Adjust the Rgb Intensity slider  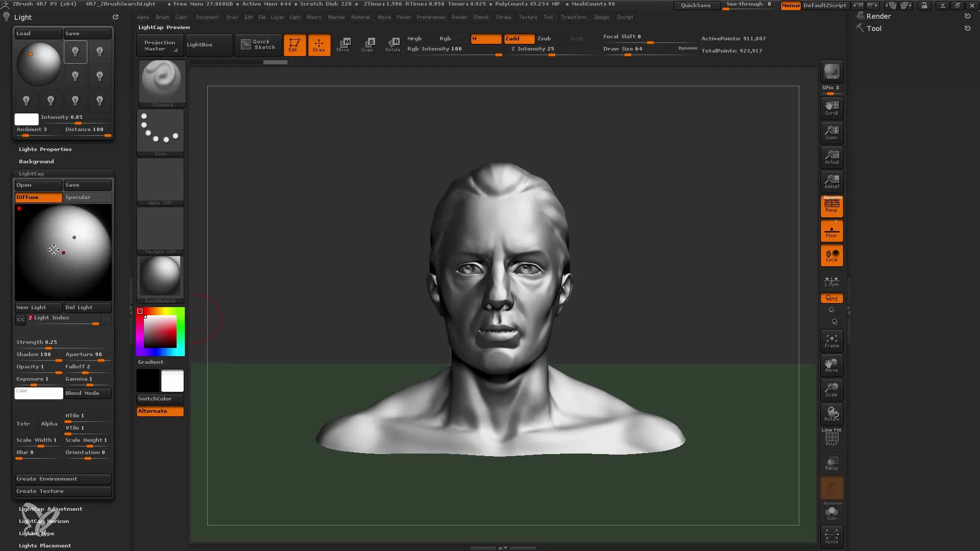click(454, 50)
